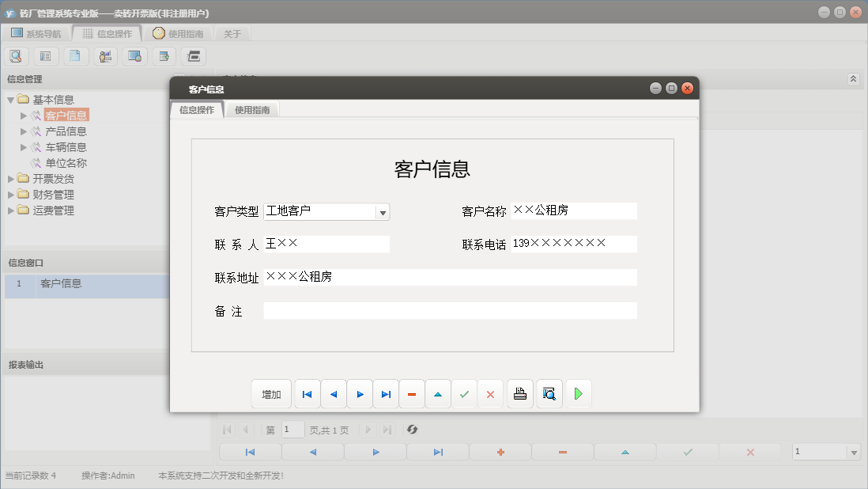Jump to last record using the dialog navigation icon
The width and height of the screenshot is (868, 489).
pyautogui.click(x=386, y=393)
